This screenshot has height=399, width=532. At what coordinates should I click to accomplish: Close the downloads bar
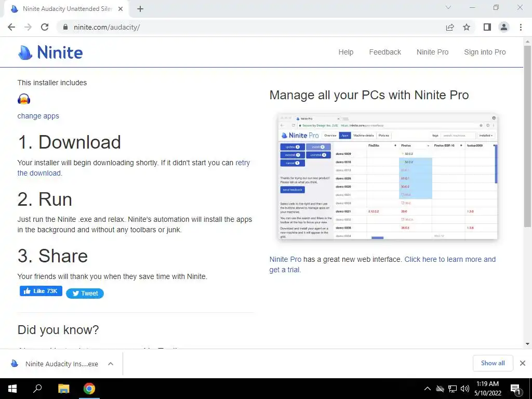[523, 363]
